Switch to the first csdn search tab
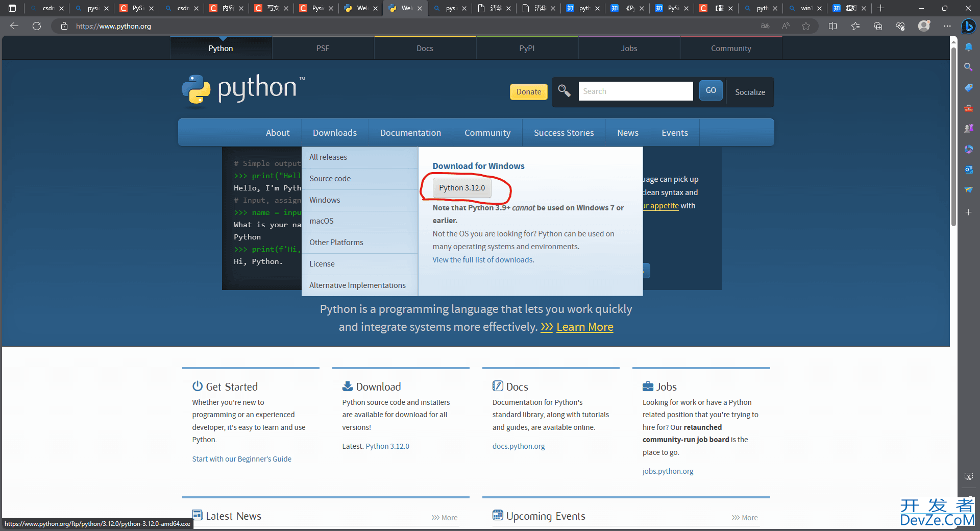This screenshot has height=531, width=980. 47,8
